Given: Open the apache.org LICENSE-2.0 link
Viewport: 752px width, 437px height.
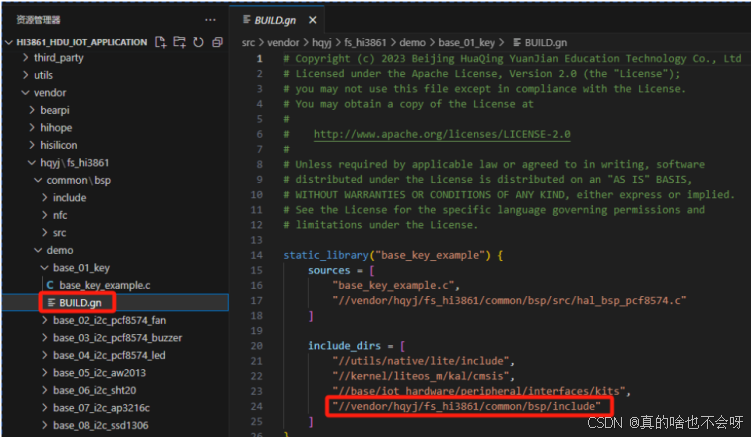Looking at the screenshot, I should [442, 134].
